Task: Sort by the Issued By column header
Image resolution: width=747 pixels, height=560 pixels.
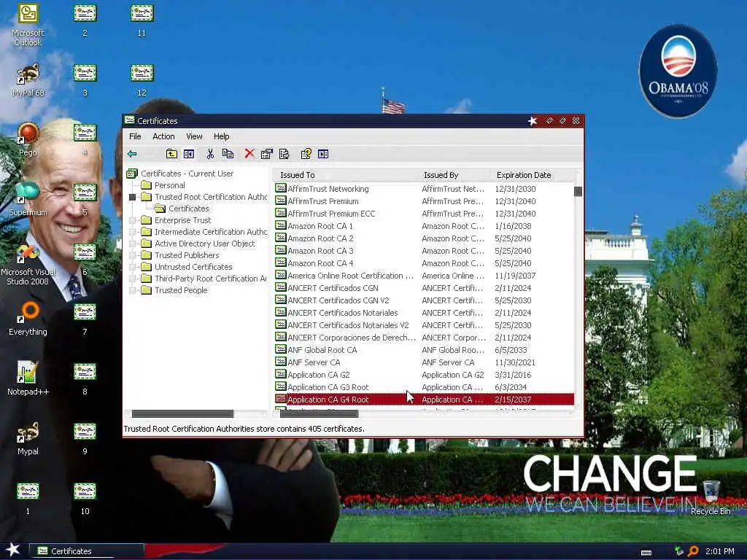Action: [454, 175]
